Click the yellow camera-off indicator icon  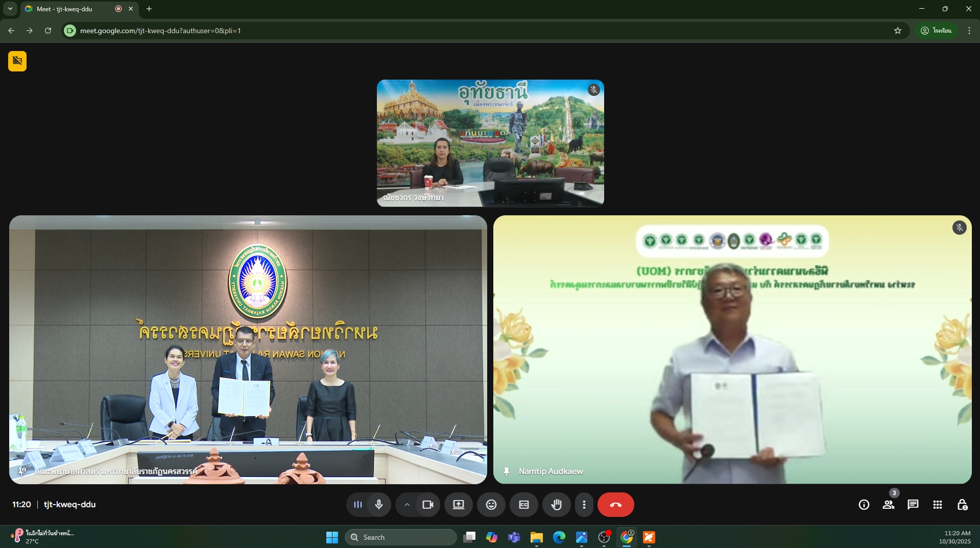(x=17, y=61)
